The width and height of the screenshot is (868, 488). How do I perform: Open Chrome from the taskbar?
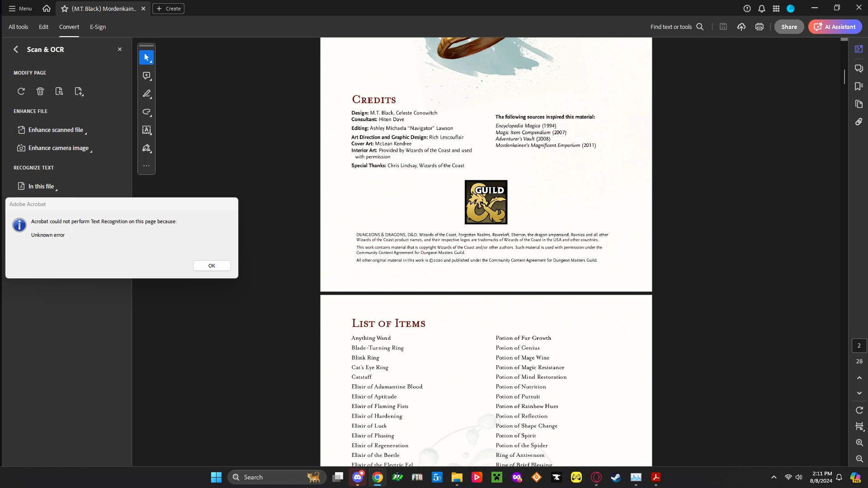(x=377, y=477)
